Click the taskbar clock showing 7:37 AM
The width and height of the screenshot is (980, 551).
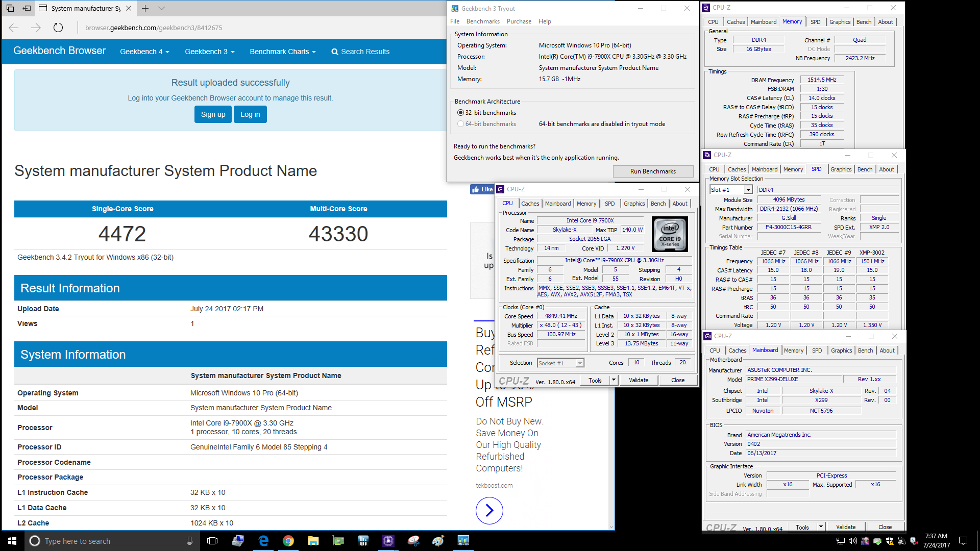click(936, 541)
